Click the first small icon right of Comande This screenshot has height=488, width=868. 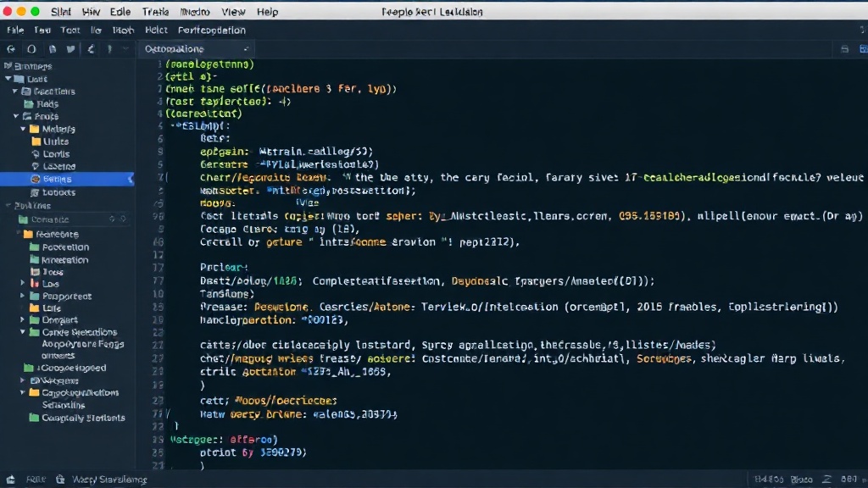(x=112, y=219)
